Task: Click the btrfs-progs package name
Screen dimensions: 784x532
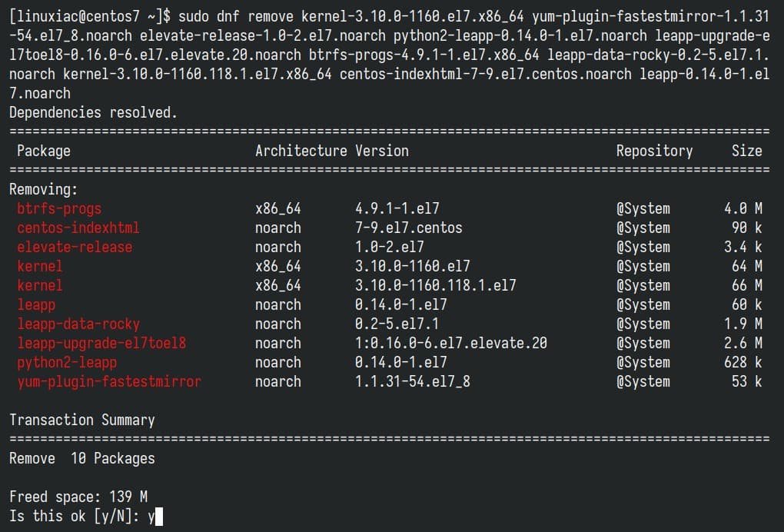Action: coord(59,208)
